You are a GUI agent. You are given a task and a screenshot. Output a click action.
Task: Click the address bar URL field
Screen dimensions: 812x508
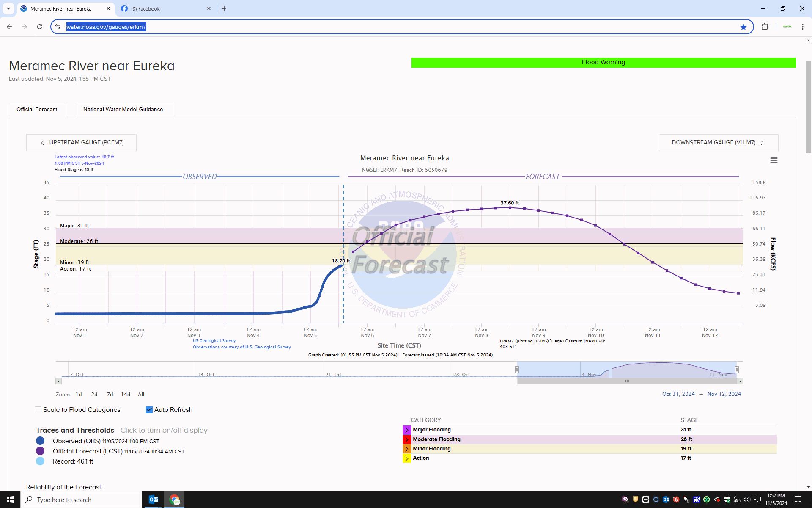tap(402, 27)
